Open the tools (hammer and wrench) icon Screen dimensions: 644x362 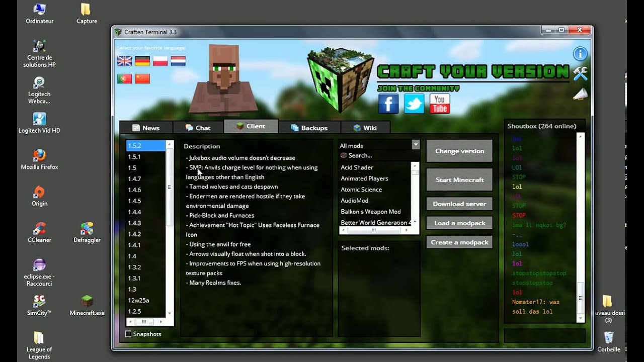tap(580, 74)
